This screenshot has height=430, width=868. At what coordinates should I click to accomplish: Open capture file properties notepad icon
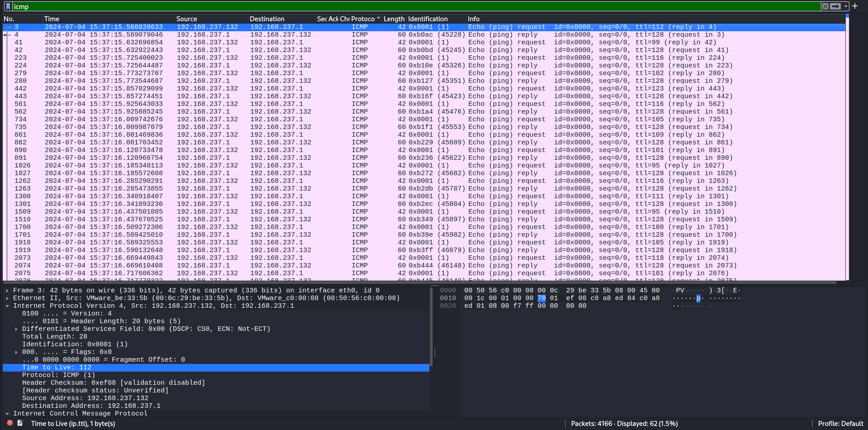(20, 423)
